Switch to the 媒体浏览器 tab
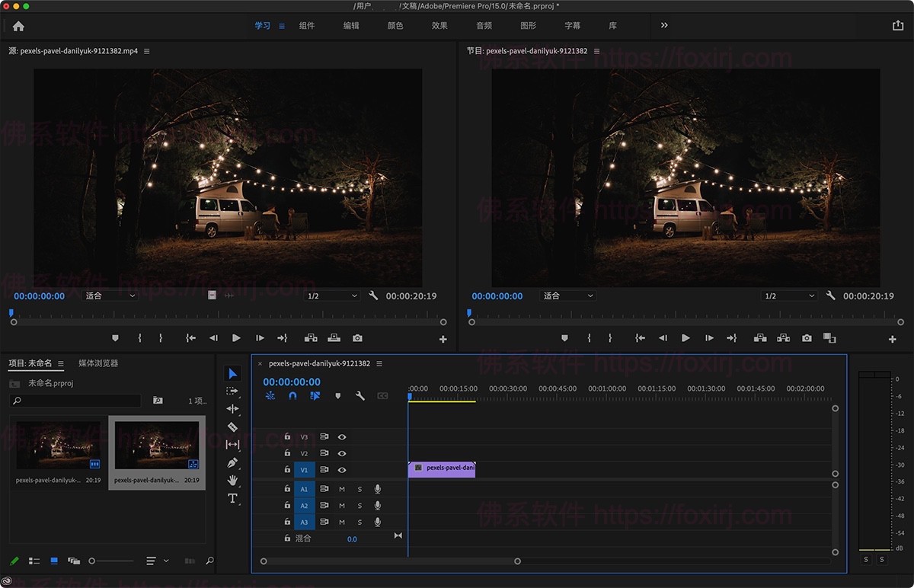Viewport: 914px width, 588px height. click(99, 363)
